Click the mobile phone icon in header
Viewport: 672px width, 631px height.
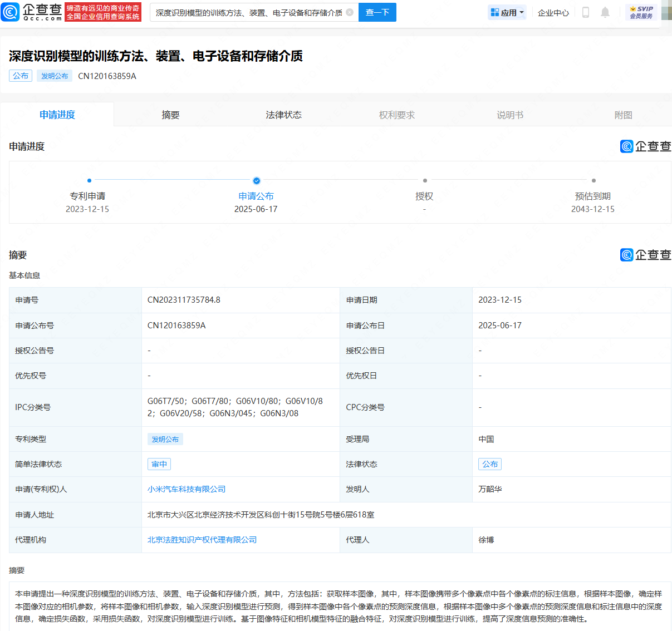[586, 12]
